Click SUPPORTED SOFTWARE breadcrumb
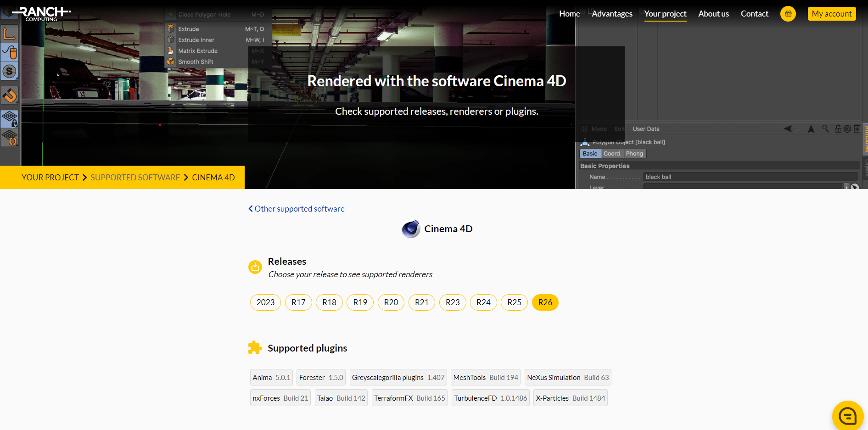 tap(135, 178)
